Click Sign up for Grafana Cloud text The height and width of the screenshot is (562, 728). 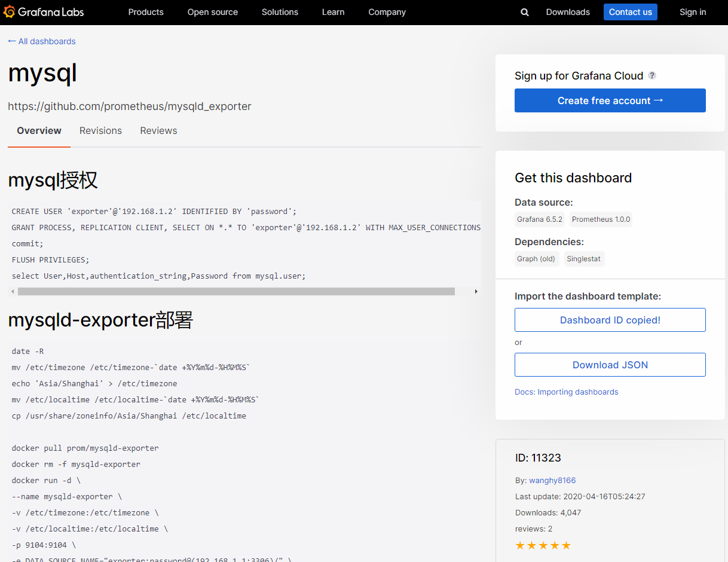coord(579,75)
